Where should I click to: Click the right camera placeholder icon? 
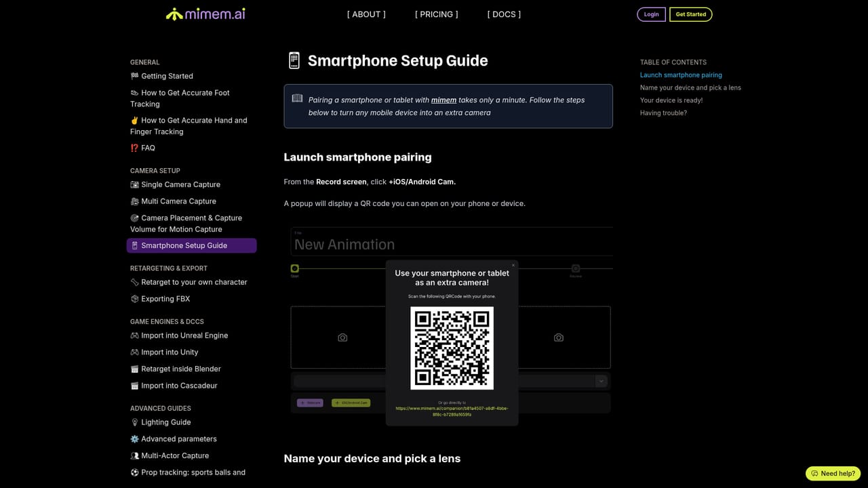tap(558, 338)
